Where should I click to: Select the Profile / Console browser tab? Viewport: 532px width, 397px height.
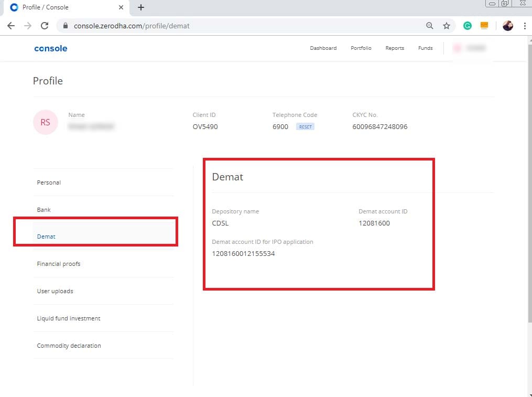coord(67,7)
